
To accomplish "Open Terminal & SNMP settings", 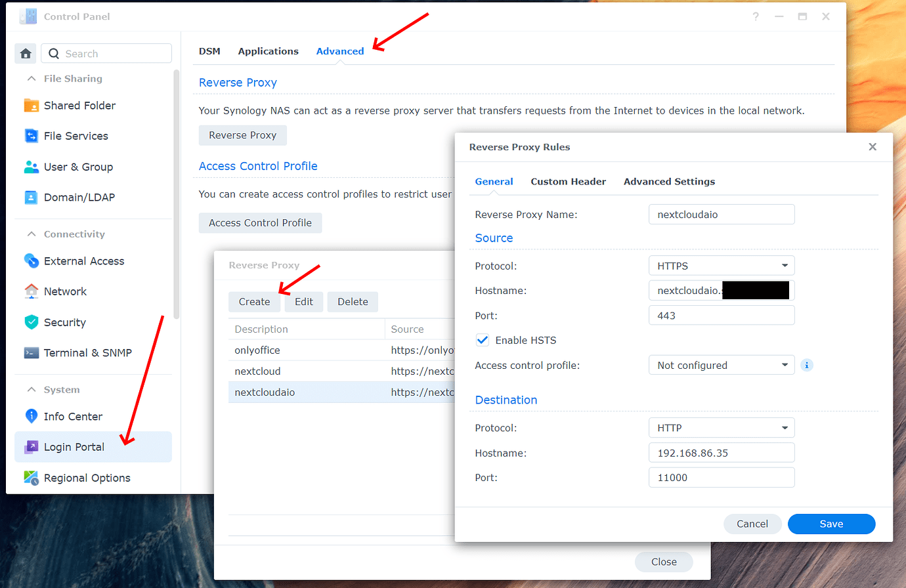I will [87, 352].
